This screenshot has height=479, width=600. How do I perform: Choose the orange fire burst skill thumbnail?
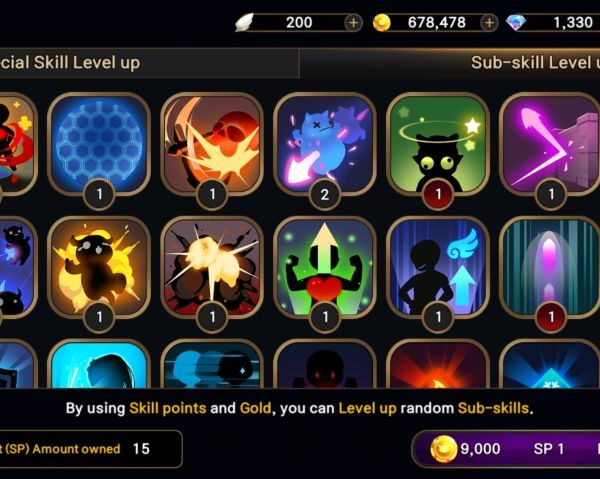pos(438,364)
